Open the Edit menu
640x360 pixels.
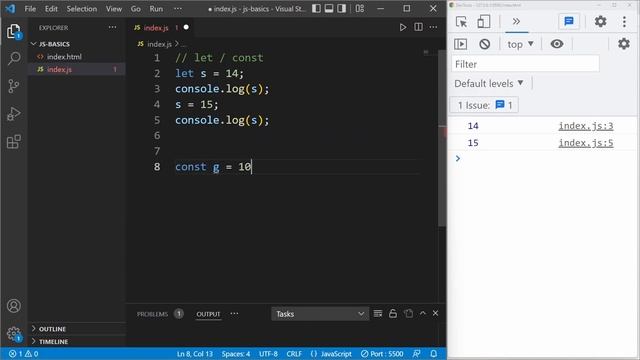tap(51, 9)
